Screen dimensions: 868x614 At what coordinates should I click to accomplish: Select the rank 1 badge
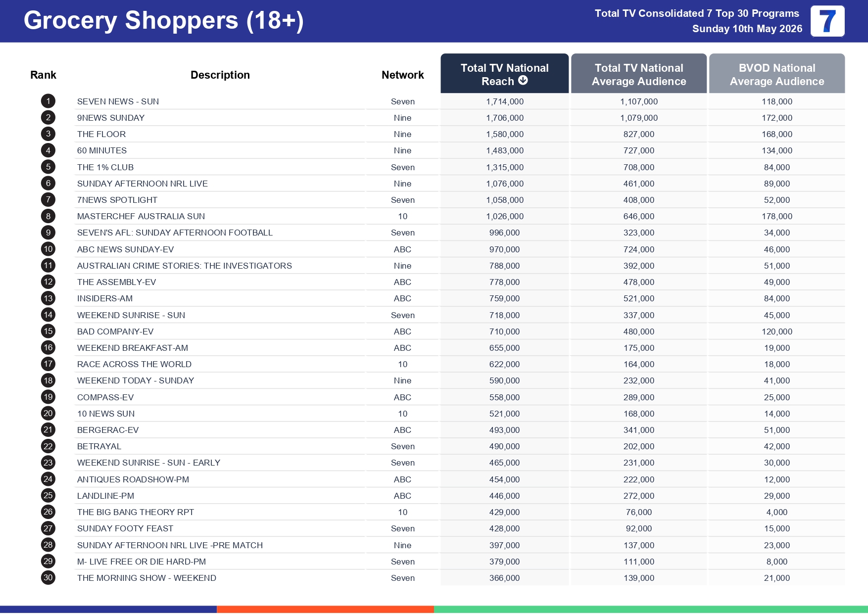click(48, 101)
